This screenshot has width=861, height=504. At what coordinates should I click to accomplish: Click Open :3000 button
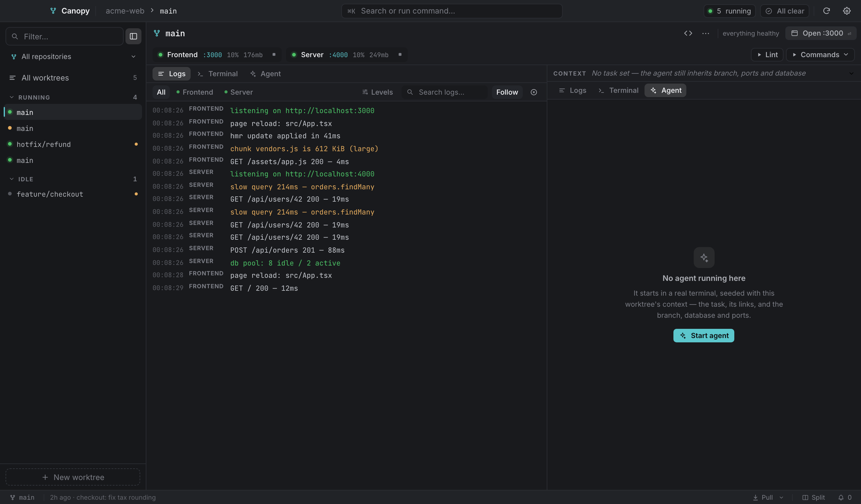coord(821,33)
